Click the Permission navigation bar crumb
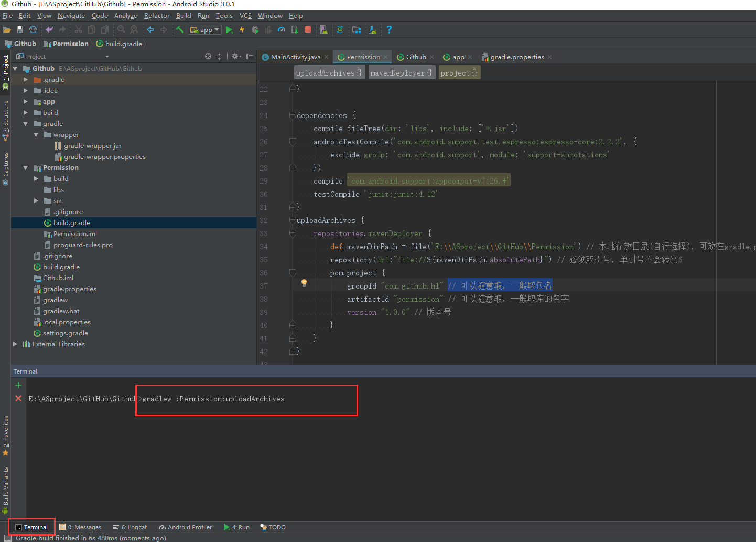 66,44
